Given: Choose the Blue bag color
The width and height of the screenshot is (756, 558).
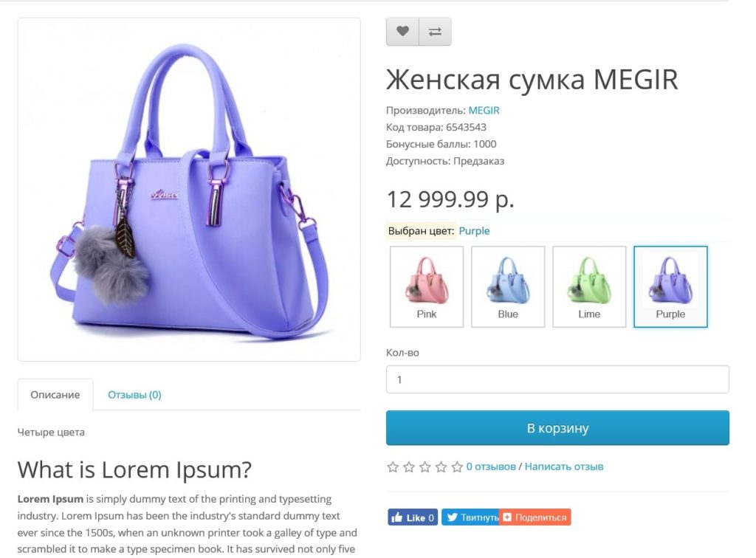Looking at the screenshot, I should [x=508, y=286].
